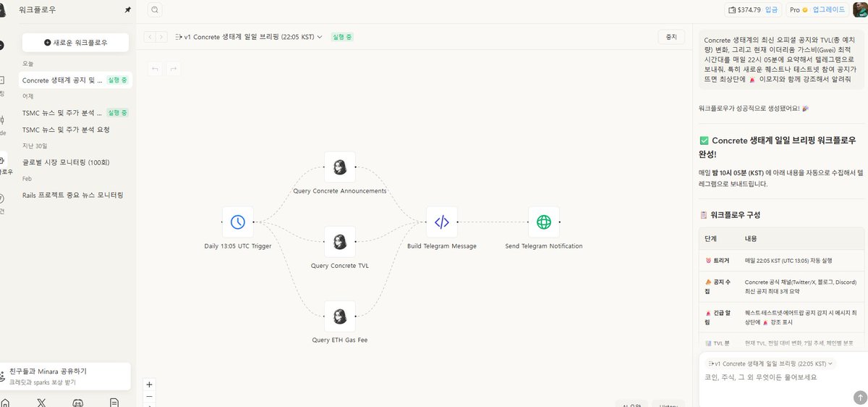Screen dimensions: 868x407
Task: Create a new workflow with 새로운 워크플로우
Action: pyautogui.click(x=75, y=43)
